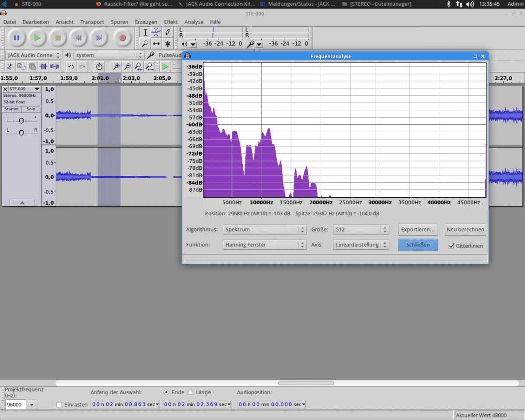The image size is (525, 420).
Task: Open the Algorithmus Spektrum dropdown
Action: (x=264, y=229)
